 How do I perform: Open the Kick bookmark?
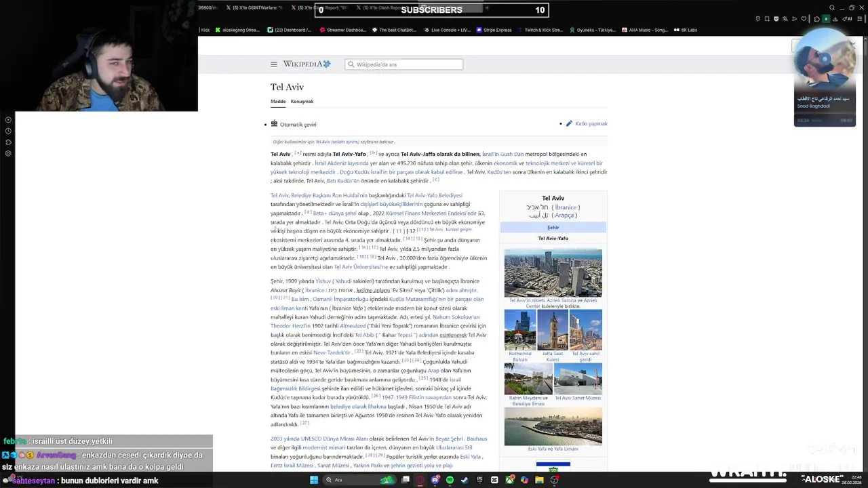tap(205, 30)
